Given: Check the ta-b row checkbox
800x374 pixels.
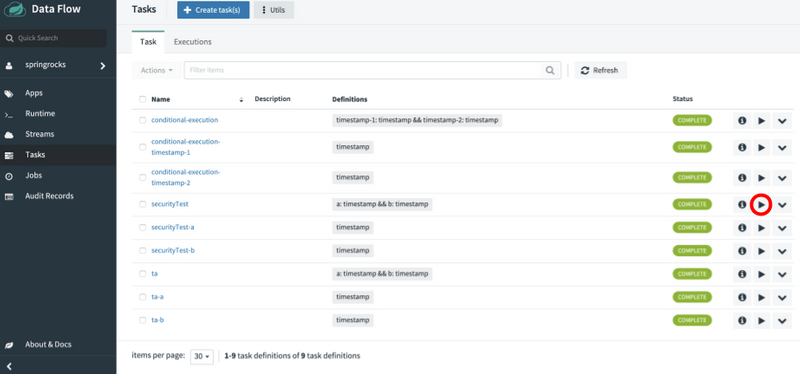Looking at the screenshot, I should pyautogui.click(x=142, y=320).
